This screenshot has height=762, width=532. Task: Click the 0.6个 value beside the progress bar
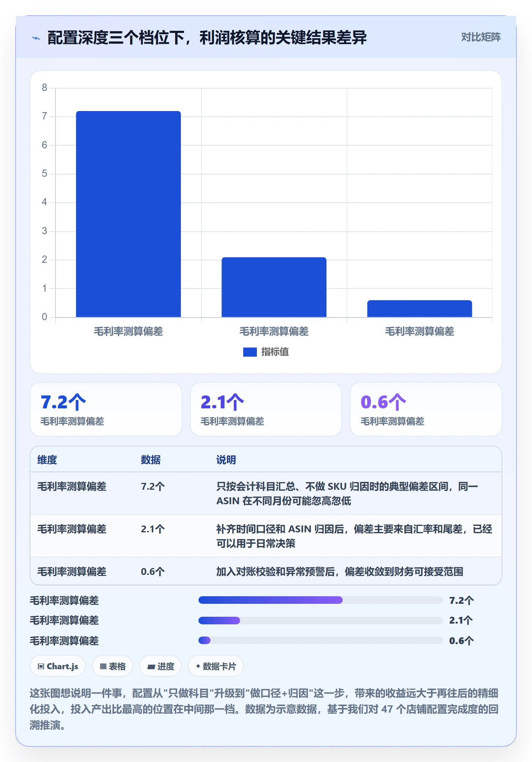tap(461, 641)
